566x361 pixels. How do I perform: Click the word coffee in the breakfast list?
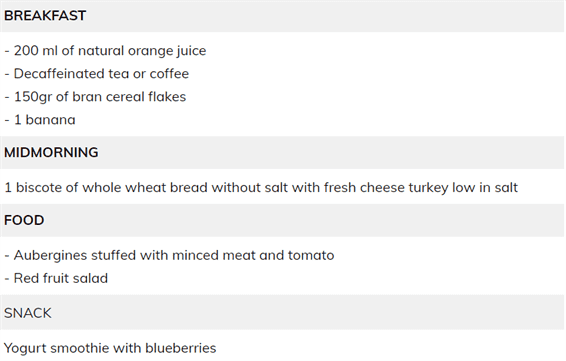point(169,74)
